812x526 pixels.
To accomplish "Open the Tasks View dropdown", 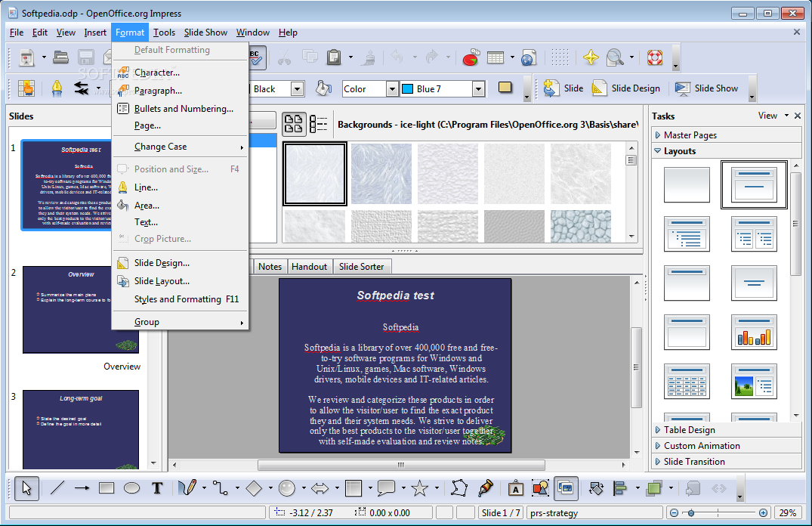I will (773, 116).
